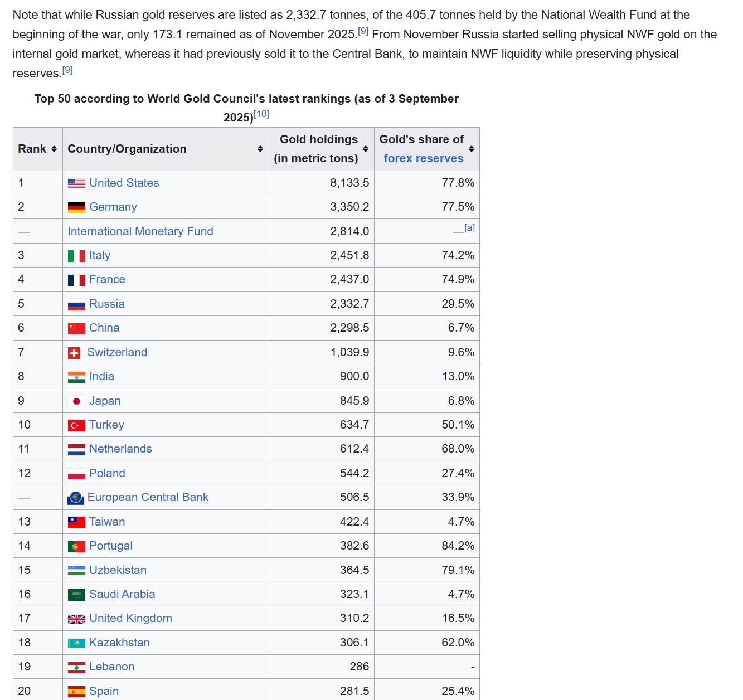Click the United States gold holdings value 8,133.5
Image resolution: width=743 pixels, height=700 pixels.
(x=349, y=183)
